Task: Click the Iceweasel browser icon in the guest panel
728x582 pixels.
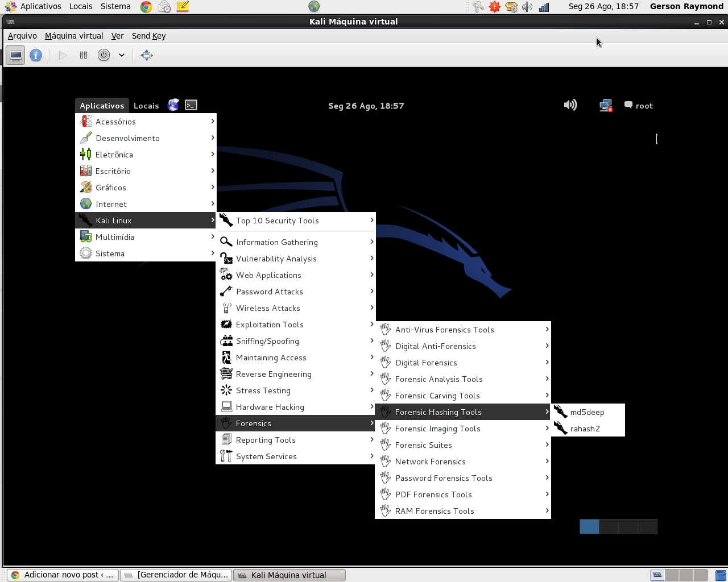Action: 173,105
